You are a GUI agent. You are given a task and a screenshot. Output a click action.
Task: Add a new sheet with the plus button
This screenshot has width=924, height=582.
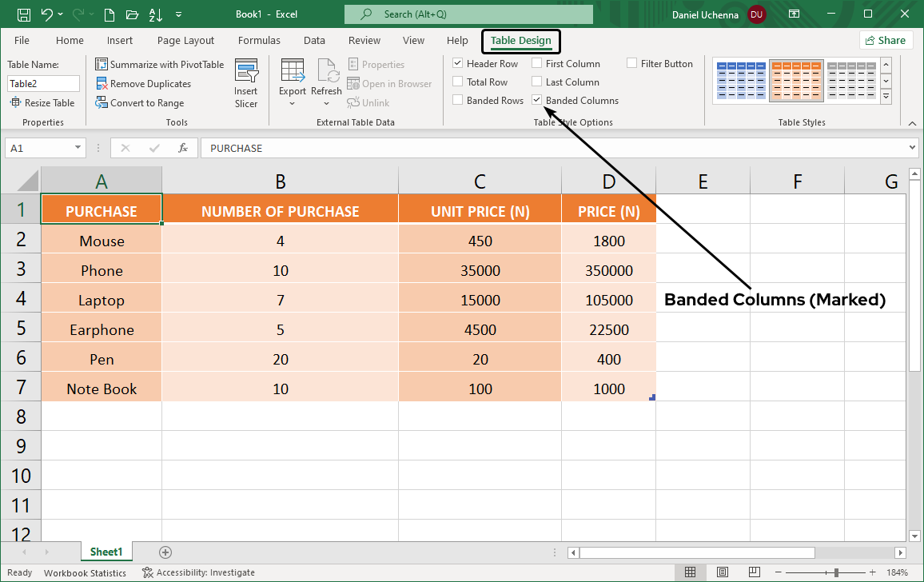[165, 552]
